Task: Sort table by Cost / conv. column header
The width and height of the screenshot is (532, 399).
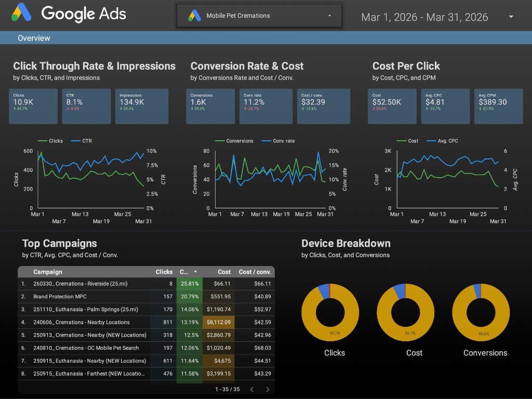Action: (255, 272)
